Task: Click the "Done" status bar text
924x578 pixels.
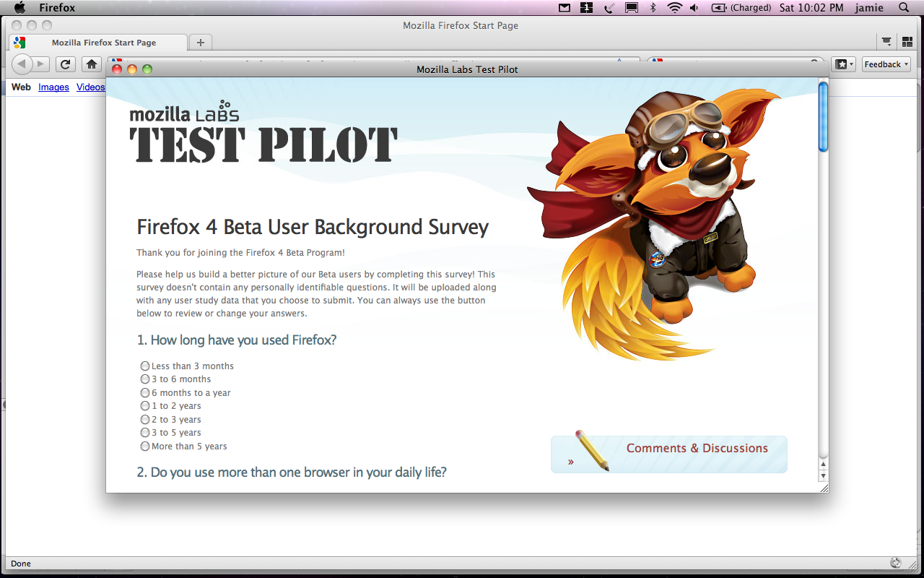Action: click(21, 564)
